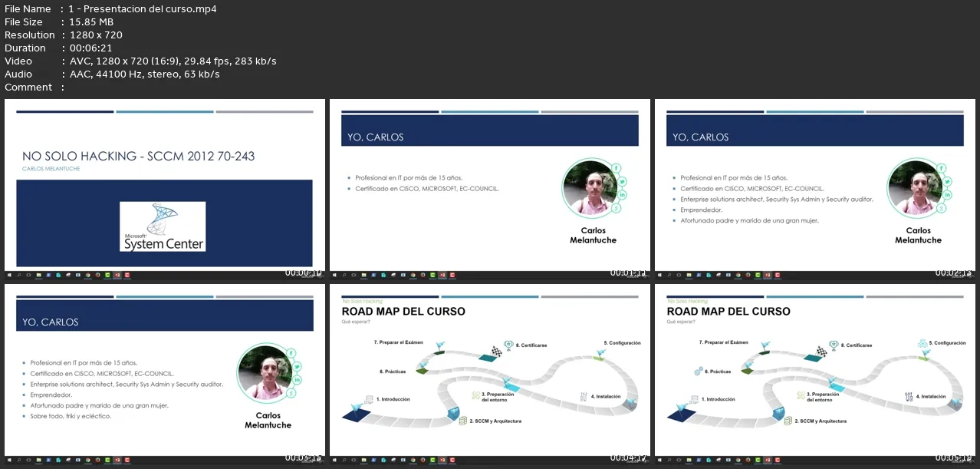The image size is (980, 469).
Task: Click the 'YO, CARLOS' header in the 00:03:15 thumbnail
Action: [50, 322]
